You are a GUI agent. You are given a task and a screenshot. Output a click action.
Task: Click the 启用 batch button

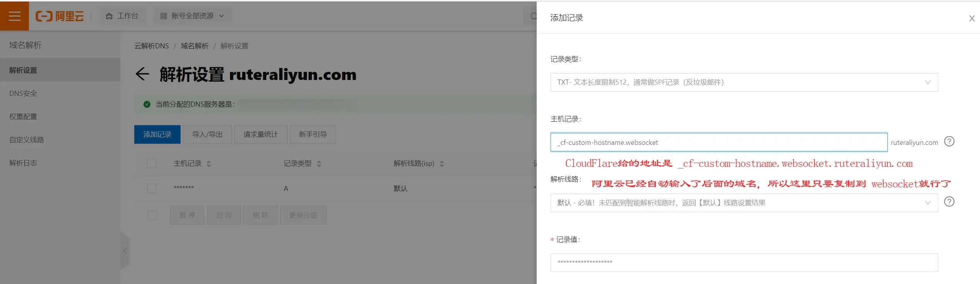click(x=224, y=215)
